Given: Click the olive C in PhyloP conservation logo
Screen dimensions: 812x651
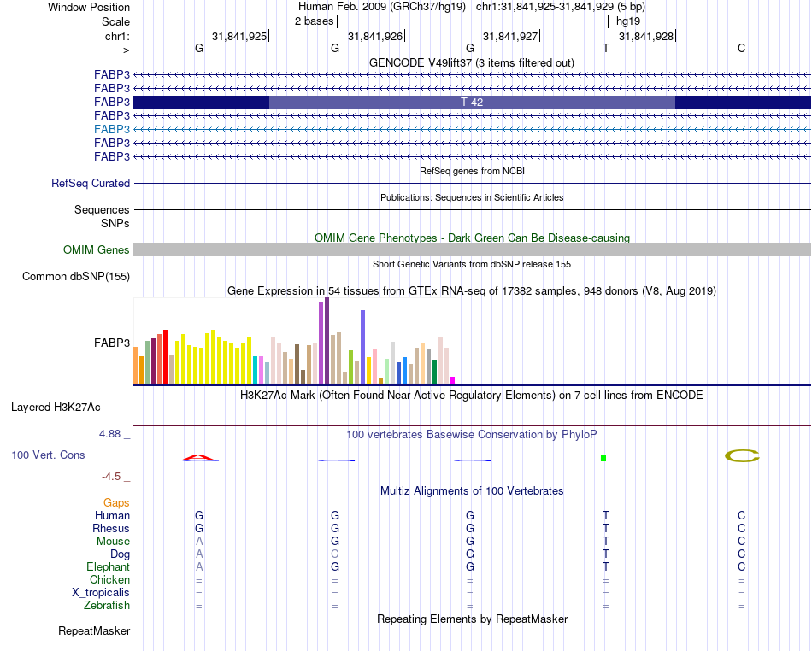Looking at the screenshot, I should point(742,456).
